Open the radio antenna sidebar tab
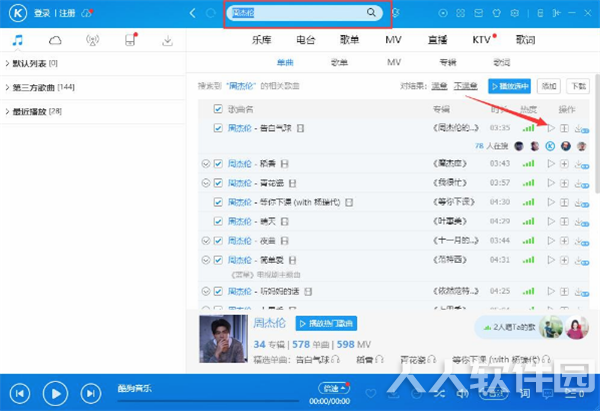This screenshot has width=600, height=411. pos(92,40)
